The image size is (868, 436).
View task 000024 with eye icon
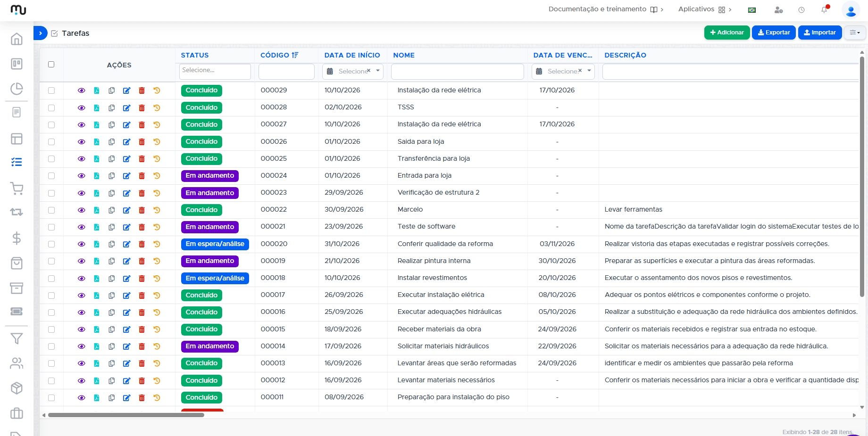tap(81, 176)
